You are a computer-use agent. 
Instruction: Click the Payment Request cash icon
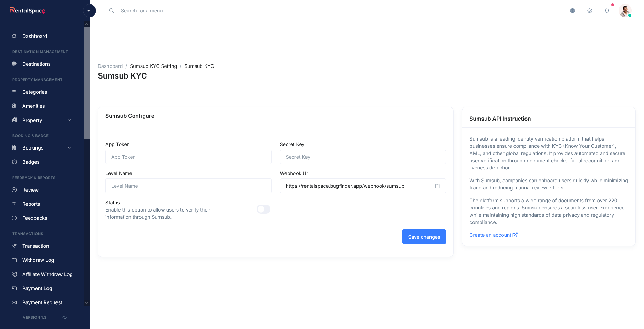14,302
